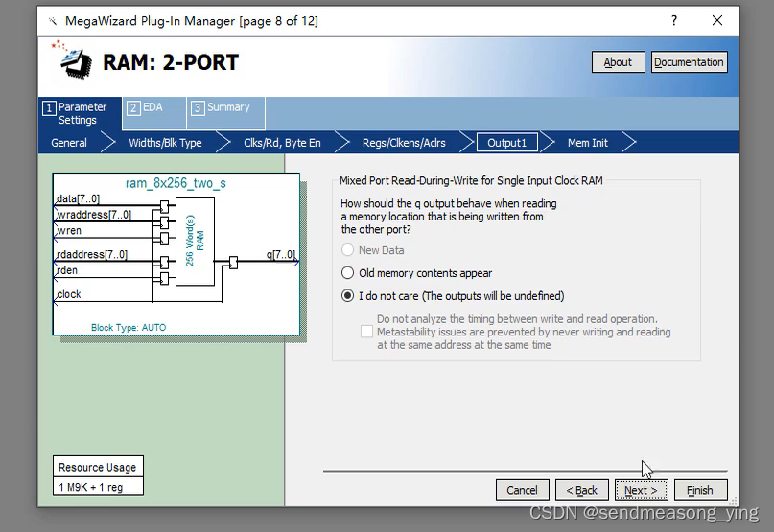The width and height of the screenshot is (774, 532).
Task: Click the data[7..0] port label
Action: pos(78,198)
